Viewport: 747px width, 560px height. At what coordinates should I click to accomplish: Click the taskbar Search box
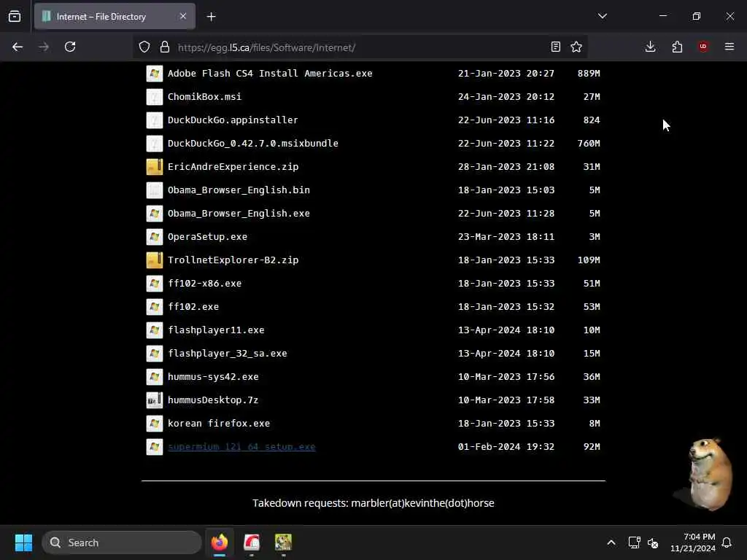click(x=122, y=542)
